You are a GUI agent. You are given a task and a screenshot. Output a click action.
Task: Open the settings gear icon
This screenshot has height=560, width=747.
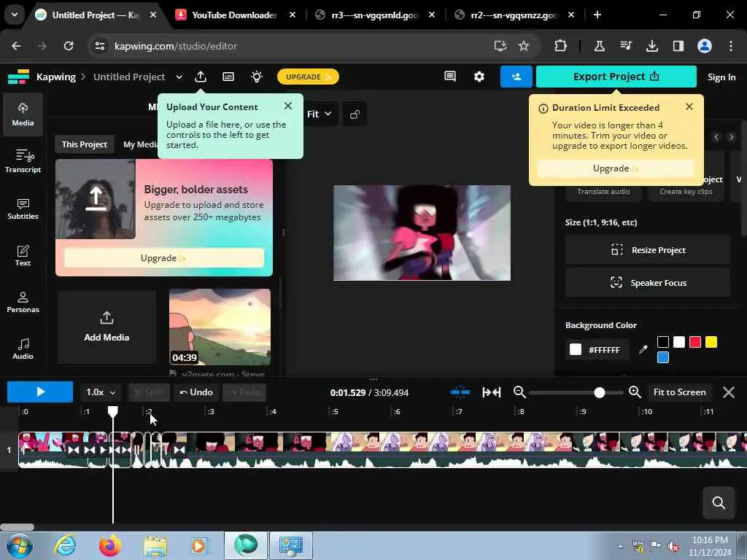(479, 77)
